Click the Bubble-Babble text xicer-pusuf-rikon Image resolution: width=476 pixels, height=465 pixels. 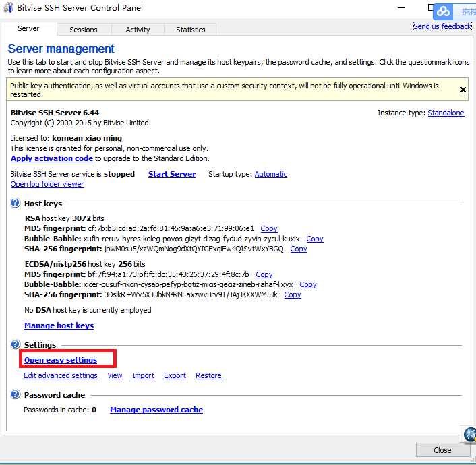point(188,284)
